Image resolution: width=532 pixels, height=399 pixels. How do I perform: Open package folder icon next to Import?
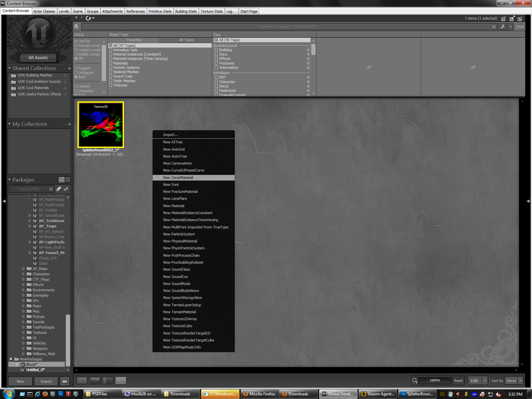click(x=65, y=381)
